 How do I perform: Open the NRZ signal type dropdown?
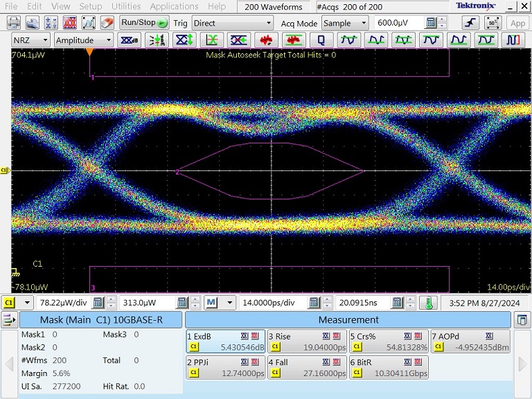click(31, 40)
